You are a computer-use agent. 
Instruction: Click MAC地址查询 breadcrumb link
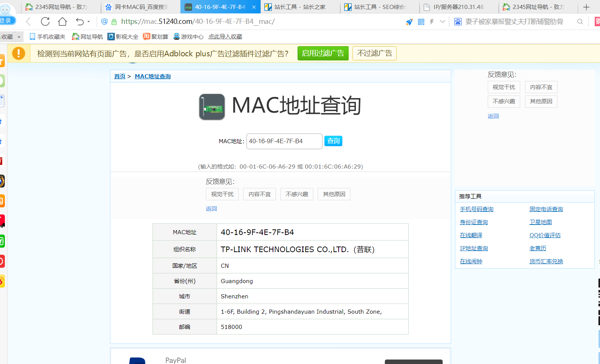(153, 76)
